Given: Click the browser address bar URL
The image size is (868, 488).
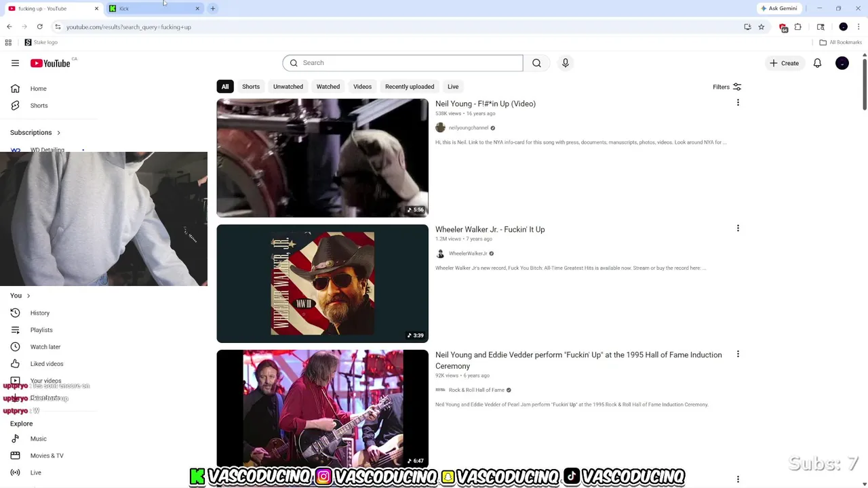Looking at the screenshot, I should coord(129,27).
